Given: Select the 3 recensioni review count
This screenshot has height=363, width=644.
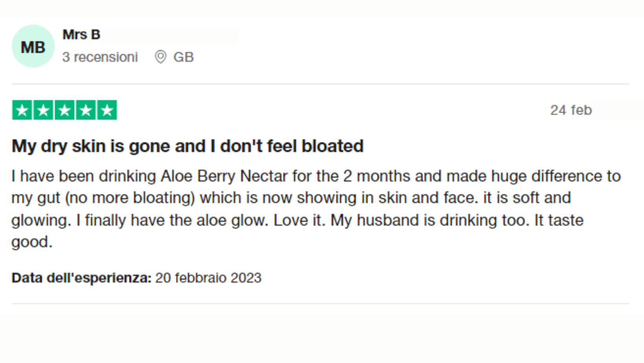Looking at the screenshot, I should click(100, 57).
